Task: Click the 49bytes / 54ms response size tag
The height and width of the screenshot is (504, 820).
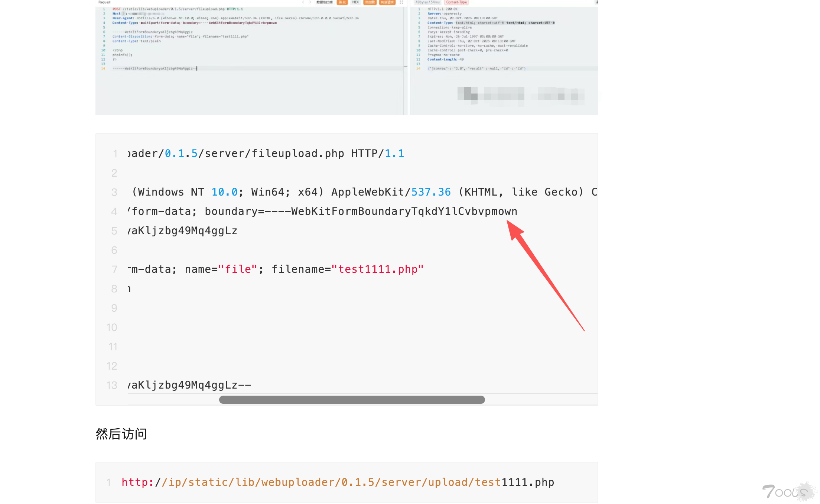Action: 427,2
